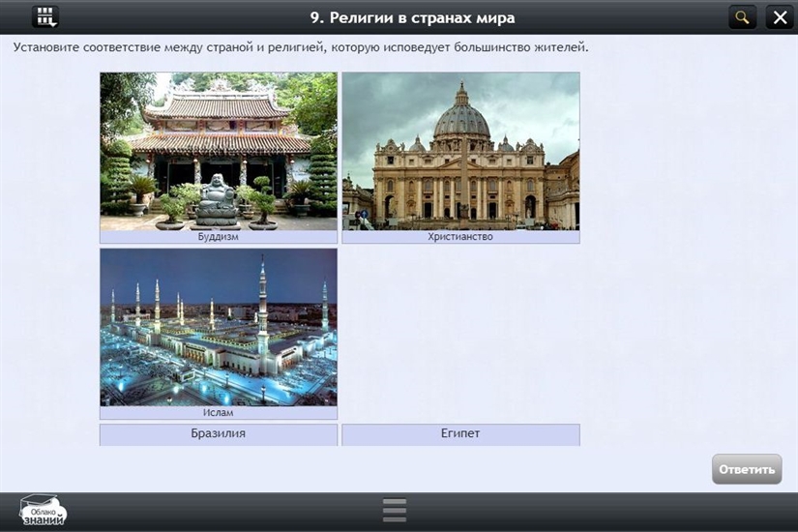Select the Ислам caption label
798x532 pixels.
point(219,413)
